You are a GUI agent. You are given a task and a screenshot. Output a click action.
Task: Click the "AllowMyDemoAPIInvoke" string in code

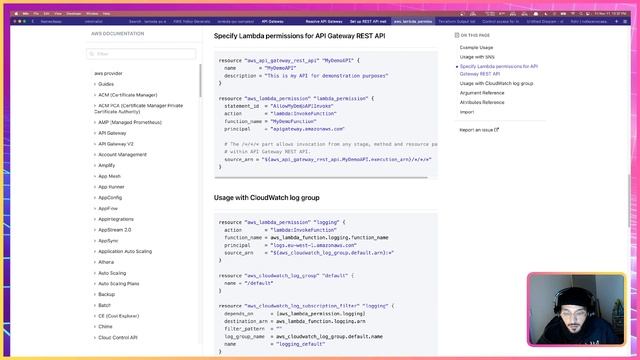coord(302,106)
